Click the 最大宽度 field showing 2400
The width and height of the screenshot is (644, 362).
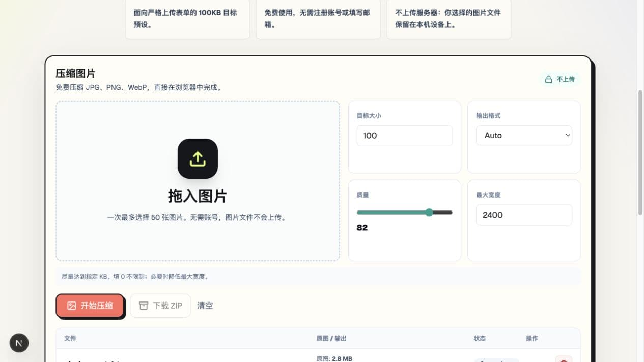(x=524, y=215)
